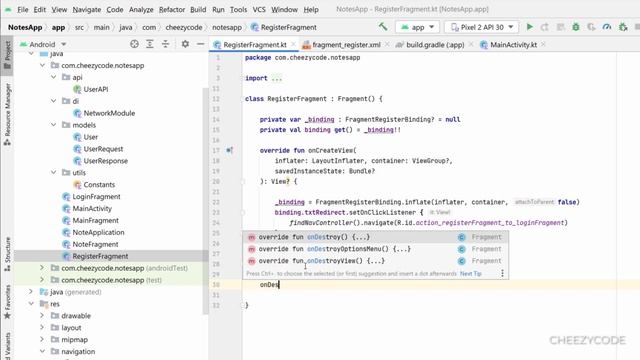Open the VCS menu
Viewport: 640px width, 360px height.
pyautogui.click(x=259, y=9)
